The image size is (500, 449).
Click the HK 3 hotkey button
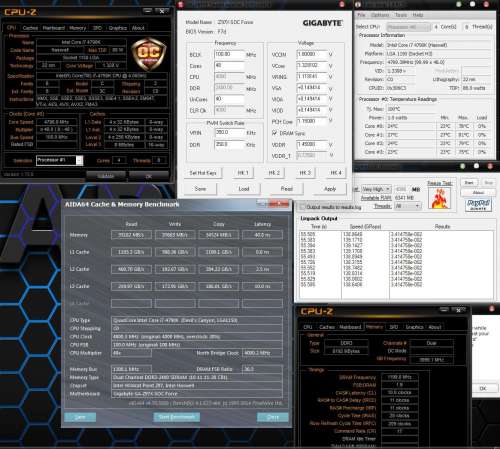click(305, 173)
